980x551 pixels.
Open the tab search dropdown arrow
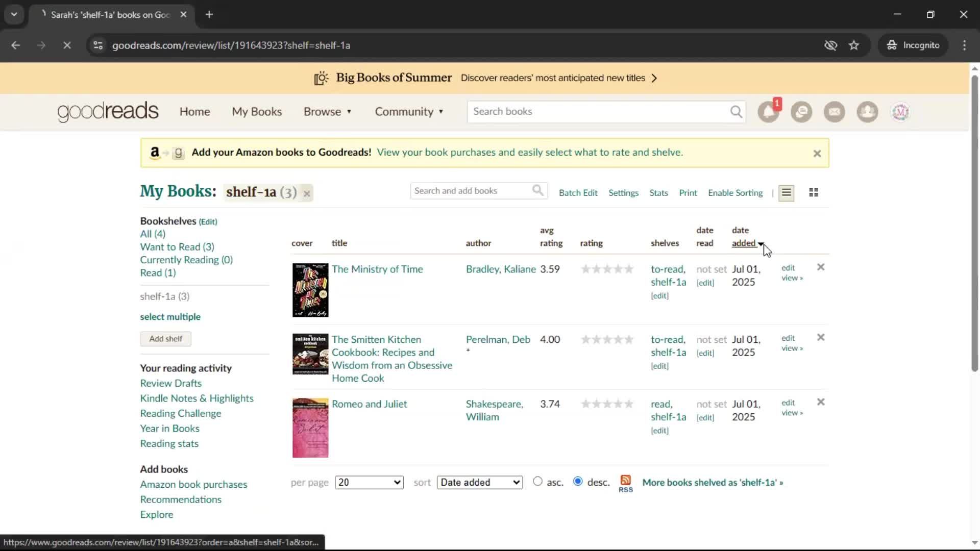tap(14, 15)
